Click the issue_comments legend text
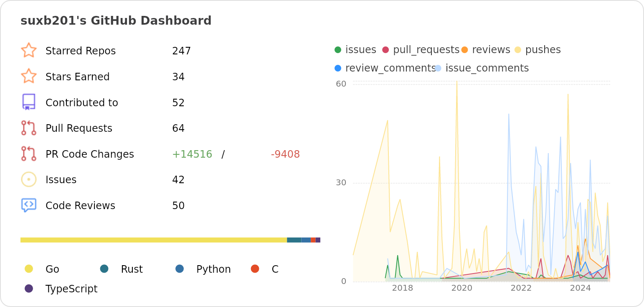Screen dimensions: 644x307 (487, 68)
